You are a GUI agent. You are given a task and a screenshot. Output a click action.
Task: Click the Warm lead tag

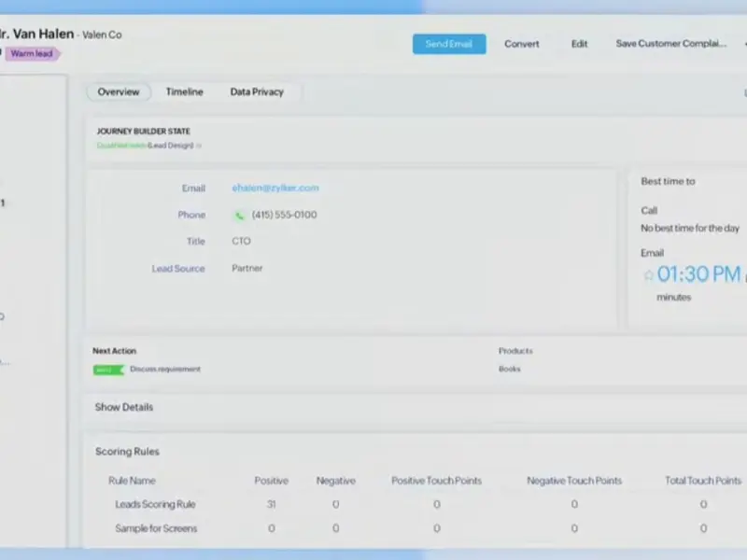[x=32, y=54]
